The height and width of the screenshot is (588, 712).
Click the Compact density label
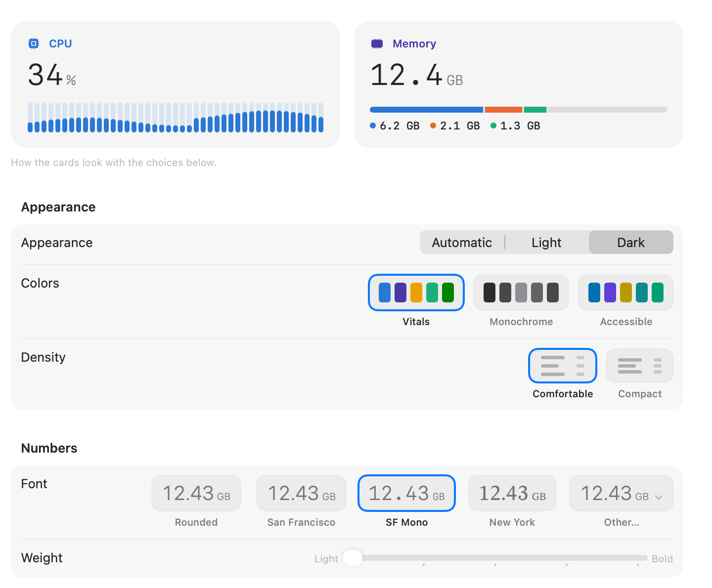(640, 394)
